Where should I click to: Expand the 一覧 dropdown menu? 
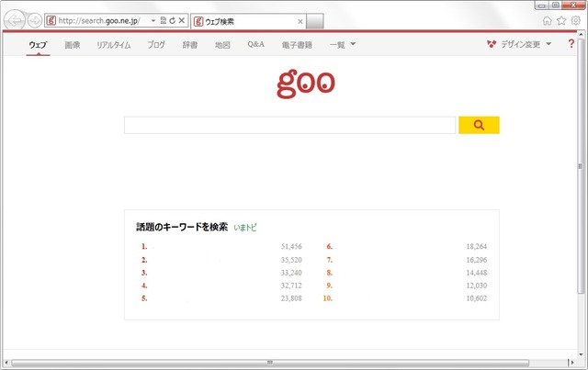pyautogui.click(x=343, y=45)
